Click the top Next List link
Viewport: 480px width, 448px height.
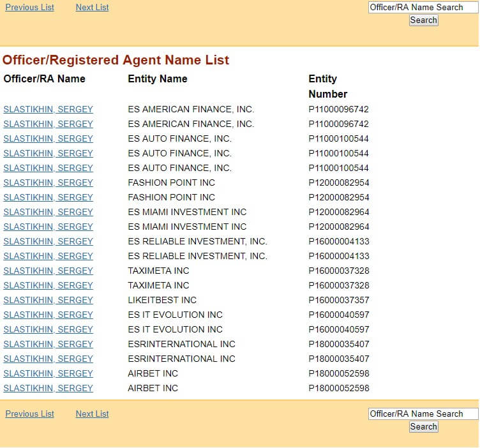pyautogui.click(x=92, y=8)
